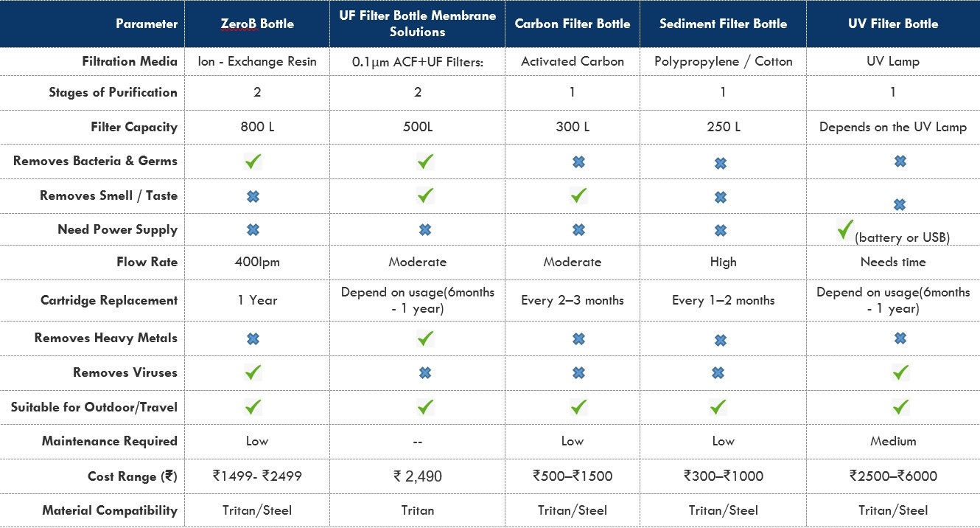Click Sediment Filter heavy metals cross mark
This screenshot has width=980, height=528.
click(720, 340)
